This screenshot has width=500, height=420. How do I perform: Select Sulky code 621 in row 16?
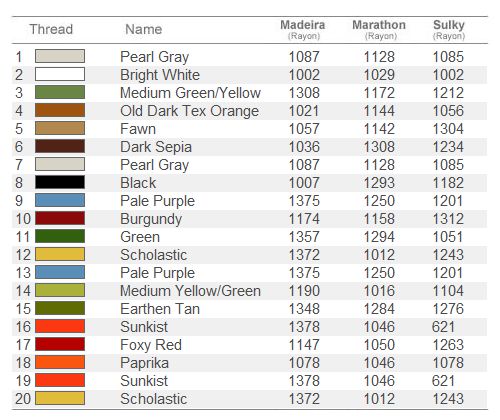pos(443,327)
